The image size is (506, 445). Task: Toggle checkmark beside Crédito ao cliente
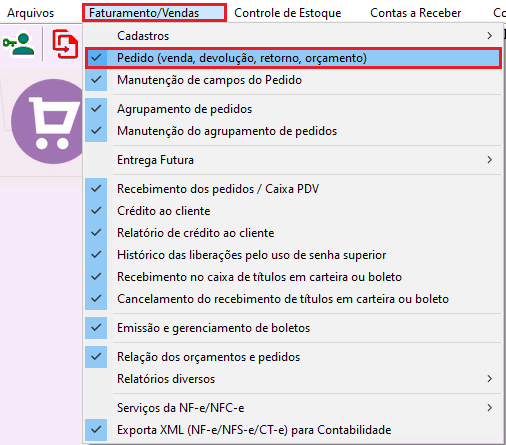pyautogui.click(x=96, y=211)
